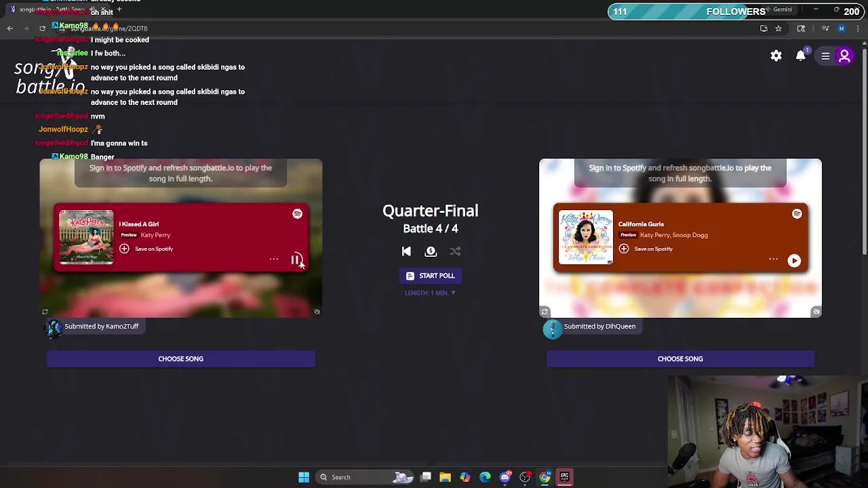Open Google Chrome from the taskbar
This screenshot has height=488, width=868.
pyautogui.click(x=545, y=477)
